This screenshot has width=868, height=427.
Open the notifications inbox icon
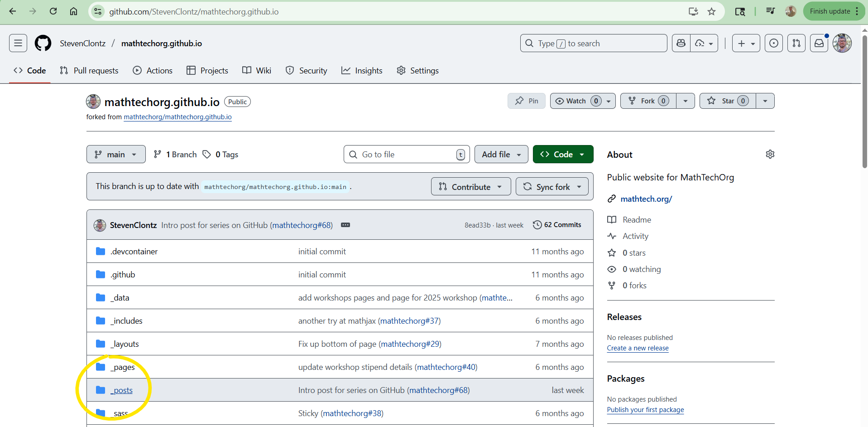tap(819, 44)
